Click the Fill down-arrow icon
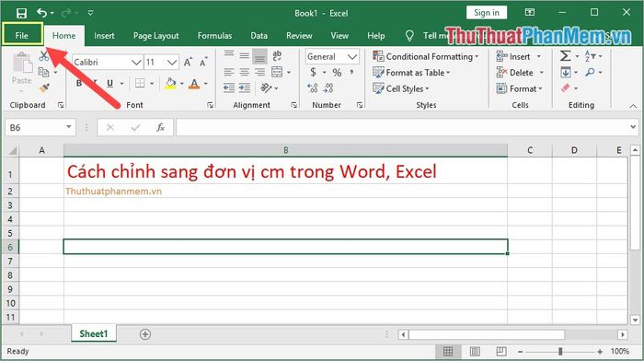The image size is (644, 361). 565,73
